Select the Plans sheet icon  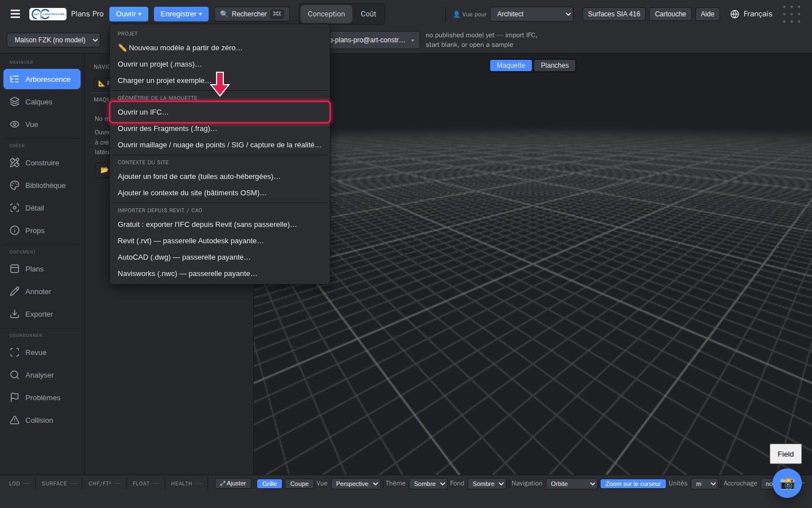click(x=15, y=269)
